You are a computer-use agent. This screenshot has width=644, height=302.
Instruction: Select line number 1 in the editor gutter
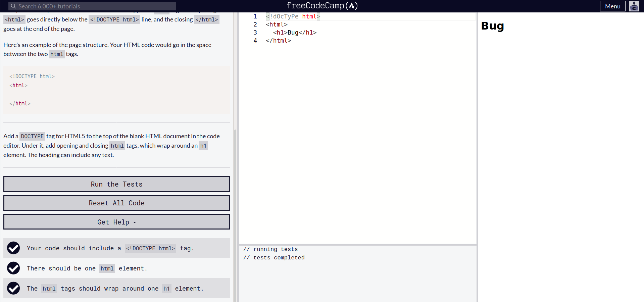coord(255,16)
